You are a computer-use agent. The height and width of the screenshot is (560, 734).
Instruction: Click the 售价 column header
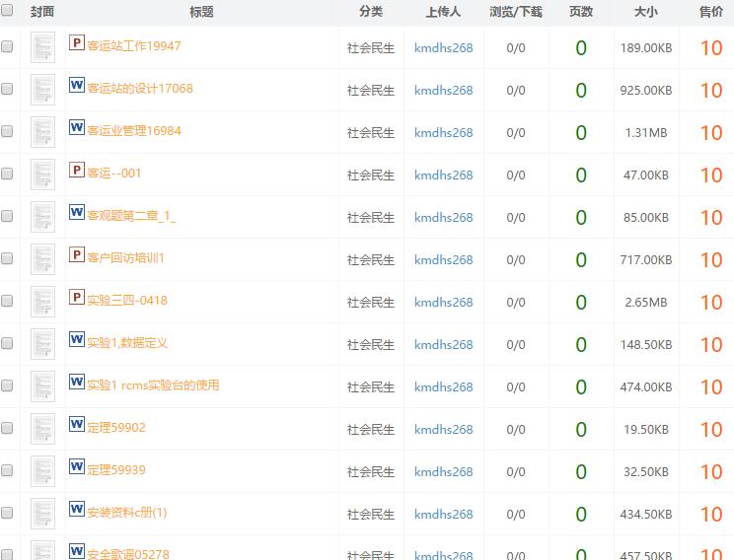point(710,12)
